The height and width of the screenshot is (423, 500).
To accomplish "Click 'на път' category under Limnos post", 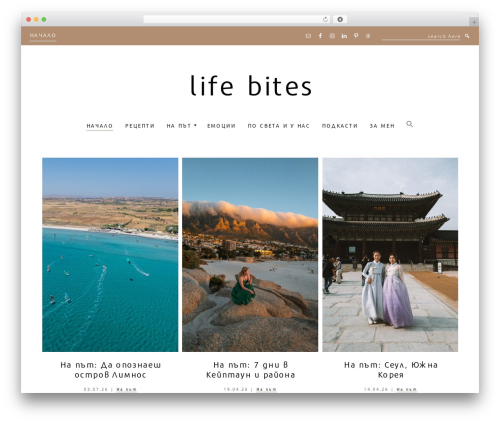I will pyautogui.click(x=126, y=389).
